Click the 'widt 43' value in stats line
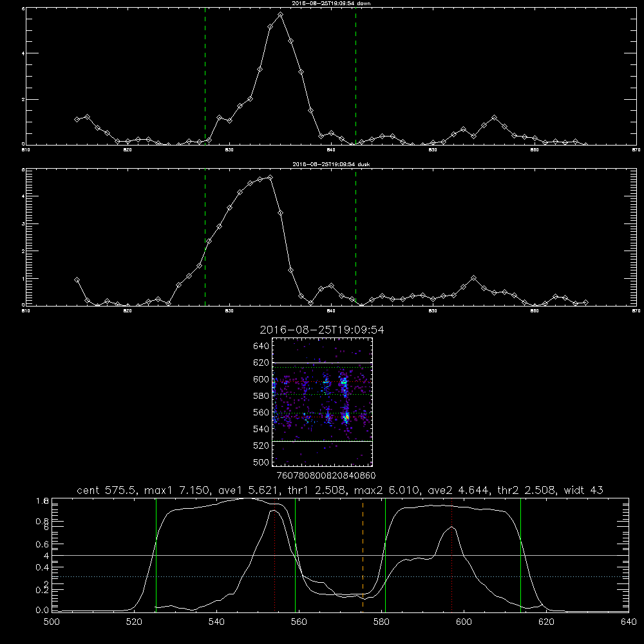Viewport: 644px width, 644px height. click(x=583, y=490)
